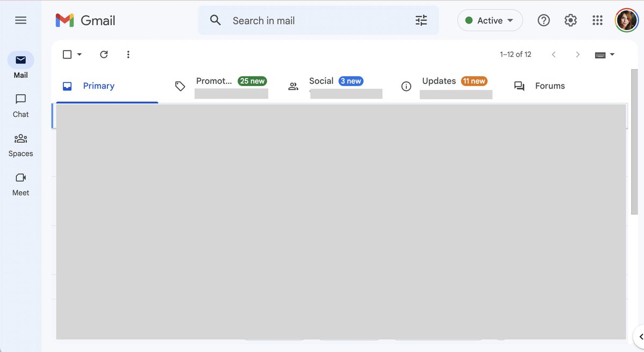Image resolution: width=644 pixels, height=352 pixels.
Task: Click the vertical scrollbar of the inbox
Action: pos(634,142)
